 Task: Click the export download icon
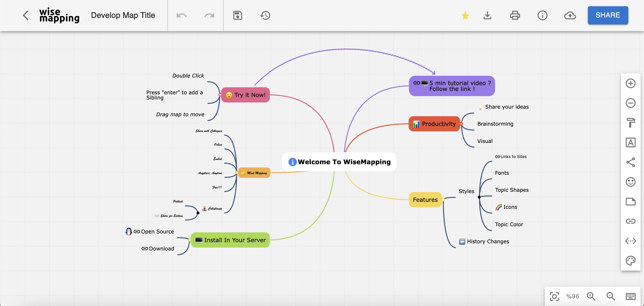[487, 15]
